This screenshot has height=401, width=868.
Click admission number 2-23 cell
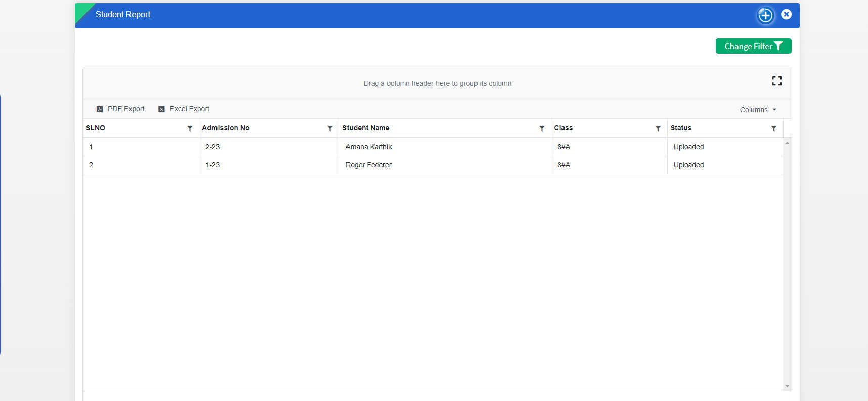pyautogui.click(x=269, y=147)
